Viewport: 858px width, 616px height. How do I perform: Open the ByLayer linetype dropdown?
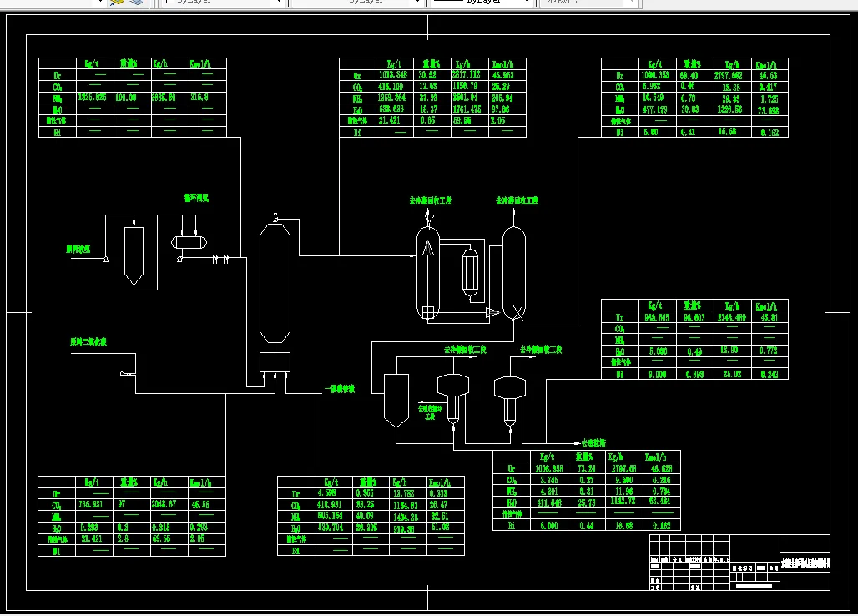pos(356,3)
